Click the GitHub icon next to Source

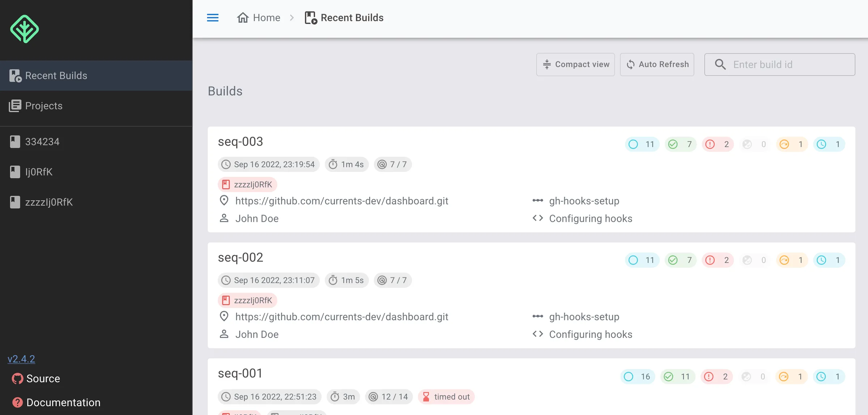17,378
